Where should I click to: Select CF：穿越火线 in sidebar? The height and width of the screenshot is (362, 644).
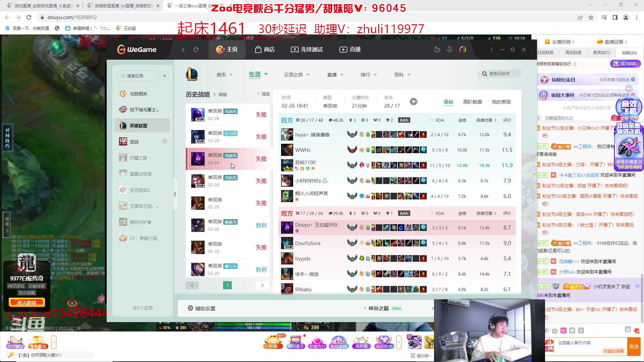click(x=142, y=238)
